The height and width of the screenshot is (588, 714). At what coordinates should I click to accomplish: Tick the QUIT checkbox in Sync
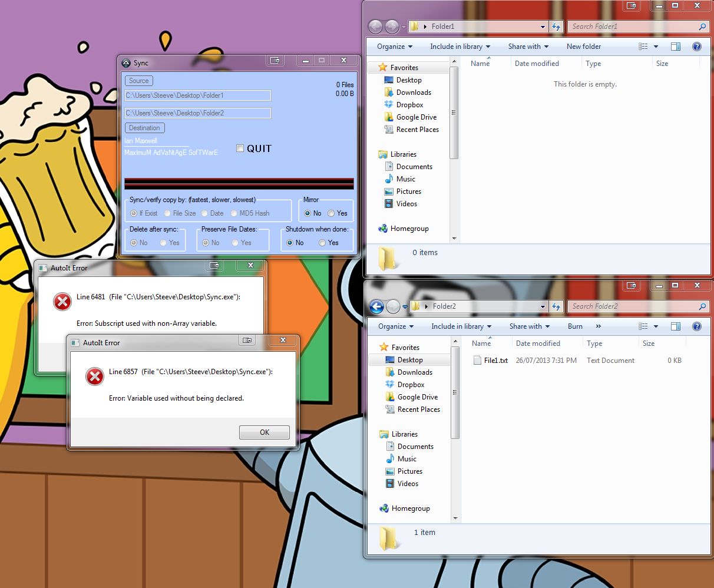240,148
